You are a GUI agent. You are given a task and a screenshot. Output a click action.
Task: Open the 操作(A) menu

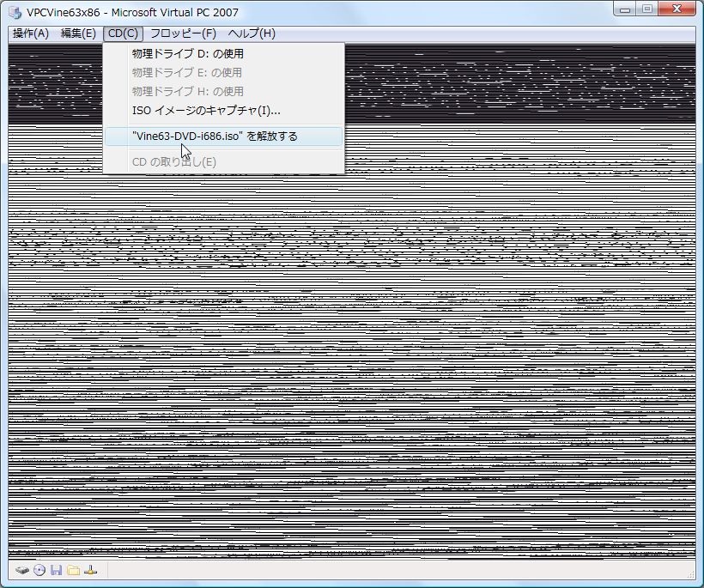(31, 33)
